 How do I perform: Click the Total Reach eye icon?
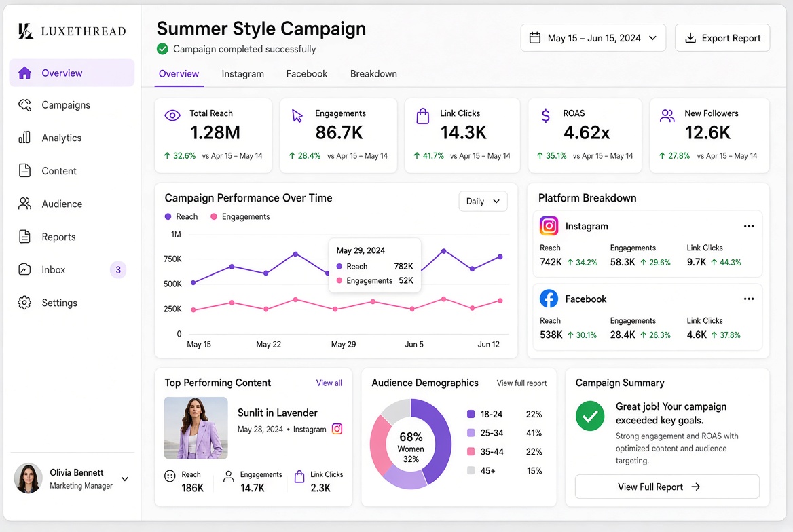coord(172,115)
